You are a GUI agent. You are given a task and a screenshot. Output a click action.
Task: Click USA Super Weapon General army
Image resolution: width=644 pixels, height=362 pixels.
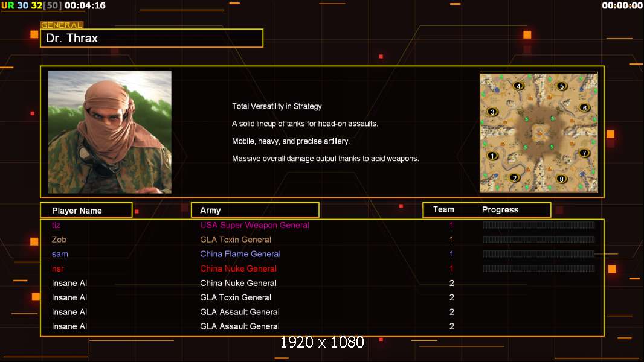click(255, 225)
